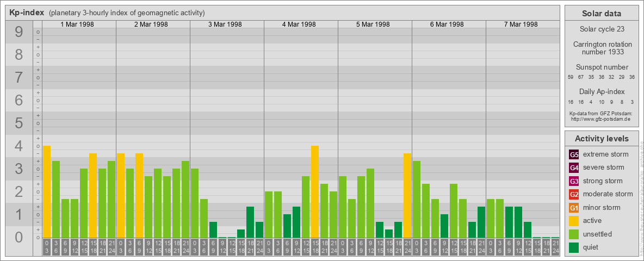Screen dimensions: 644x261
Task: Click the dark green 18-21 bar on 3 Mar
Action: (250, 222)
